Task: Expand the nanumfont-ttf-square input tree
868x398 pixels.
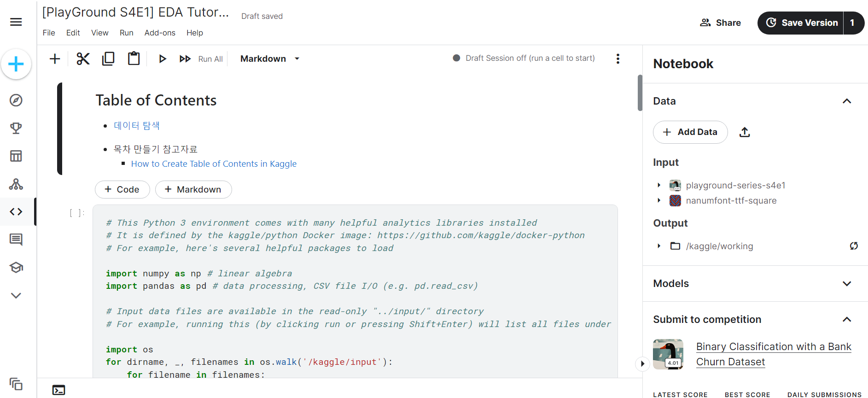Action: pyautogui.click(x=659, y=200)
